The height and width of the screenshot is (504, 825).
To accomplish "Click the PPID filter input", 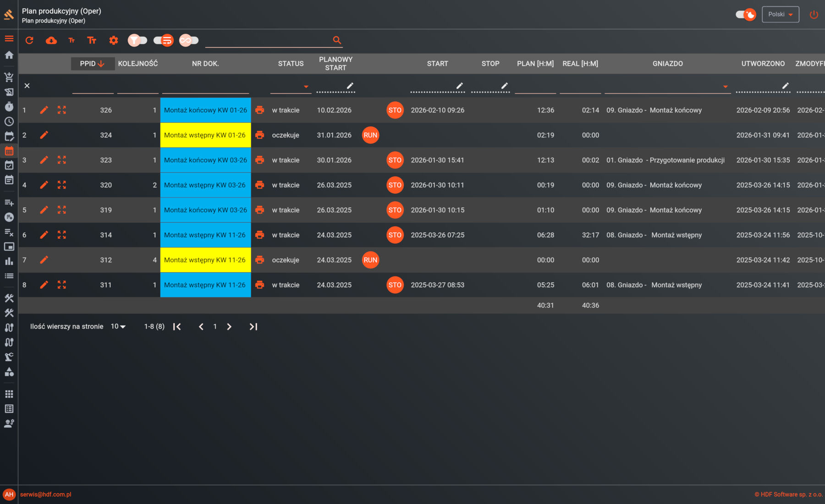I will (x=93, y=86).
